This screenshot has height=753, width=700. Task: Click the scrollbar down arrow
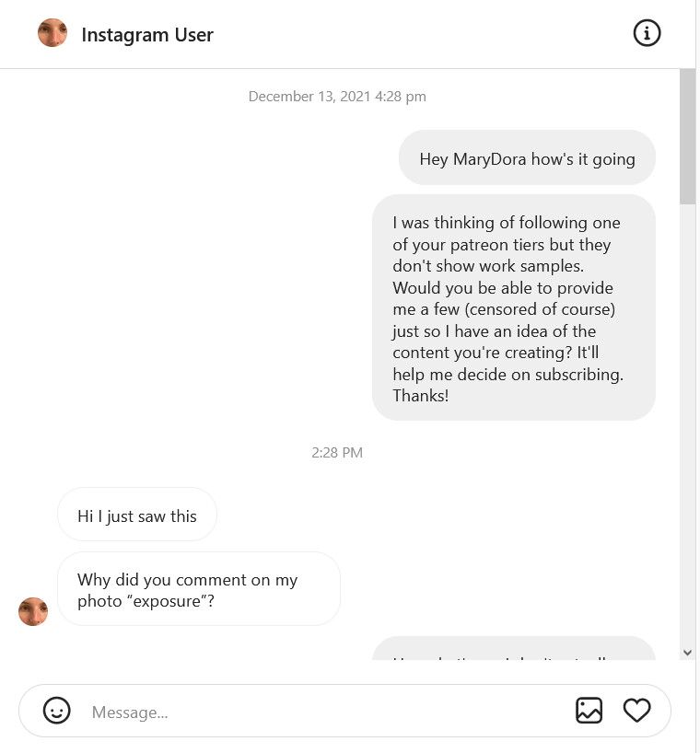(687, 652)
